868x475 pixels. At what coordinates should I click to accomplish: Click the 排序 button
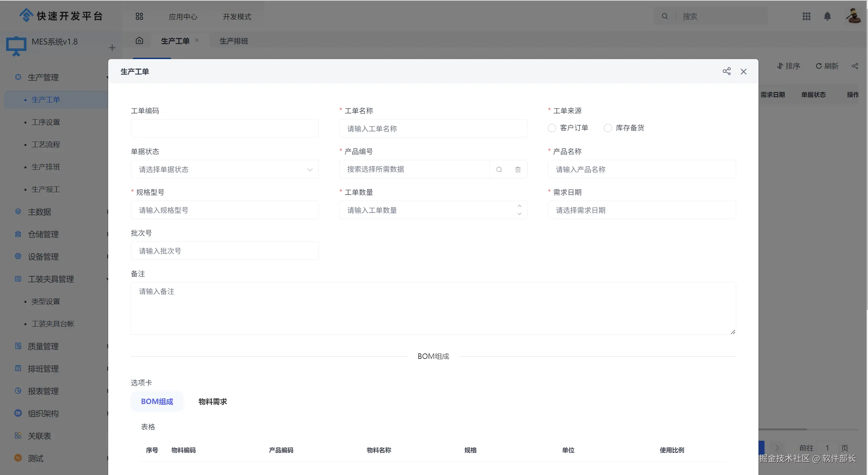pyautogui.click(x=788, y=66)
